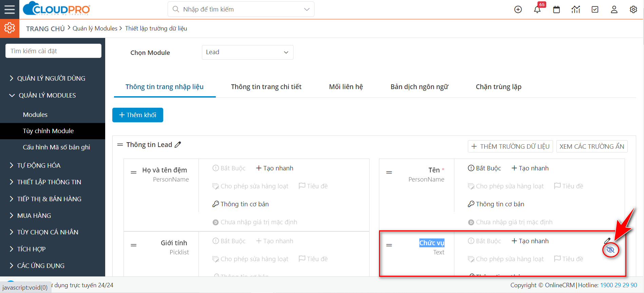Image resolution: width=644 pixels, height=293 pixels.
Task: Open the hamburger main menu
Action: [10, 9]
